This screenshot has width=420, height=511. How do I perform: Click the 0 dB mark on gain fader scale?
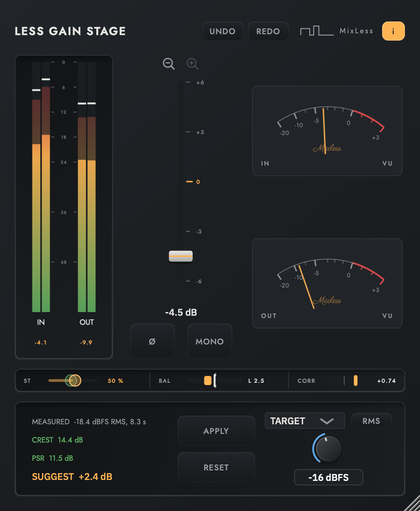pos(193,182)
